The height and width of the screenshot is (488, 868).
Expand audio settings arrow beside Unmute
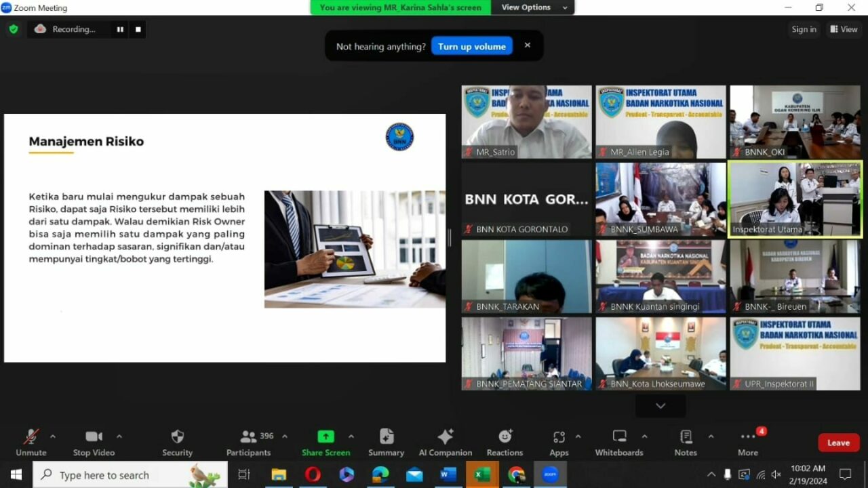[x=53, y=436]
